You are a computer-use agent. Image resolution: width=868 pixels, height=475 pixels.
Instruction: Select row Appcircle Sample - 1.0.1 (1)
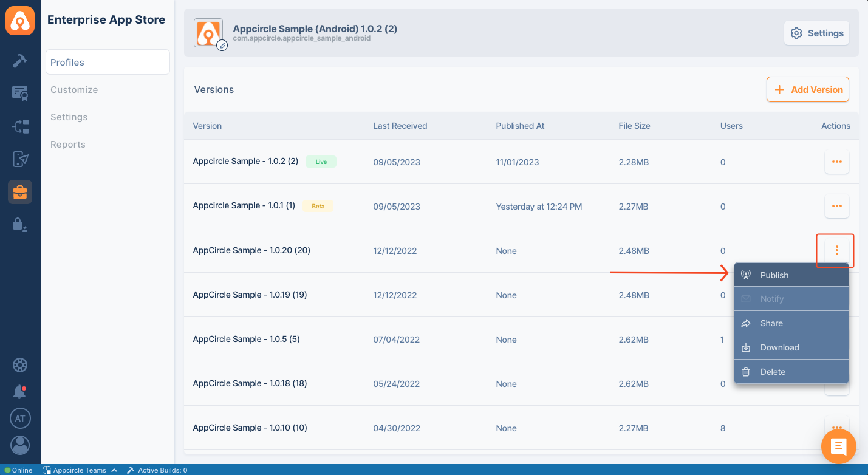[x=521, y=206]
